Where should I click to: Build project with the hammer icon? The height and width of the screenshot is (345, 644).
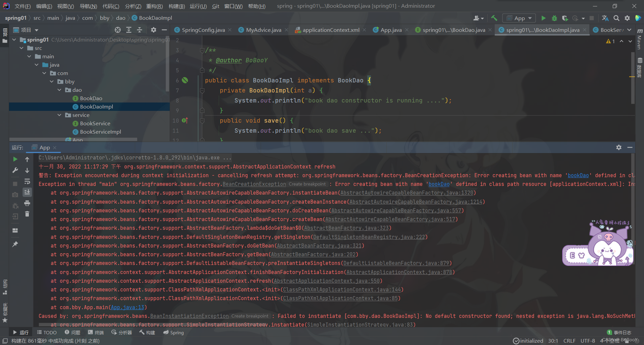pos(494,18)
